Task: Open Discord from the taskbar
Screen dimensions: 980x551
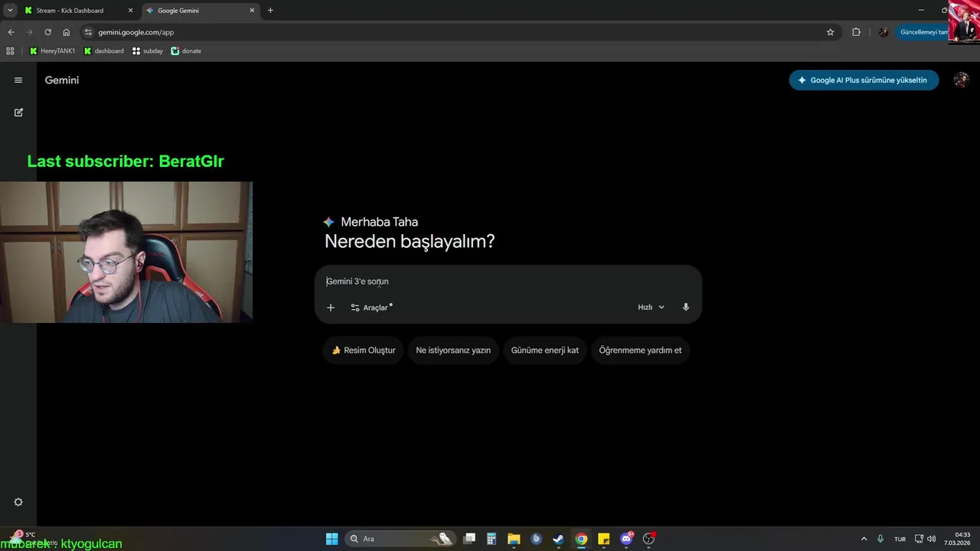Action: [626, 539]
